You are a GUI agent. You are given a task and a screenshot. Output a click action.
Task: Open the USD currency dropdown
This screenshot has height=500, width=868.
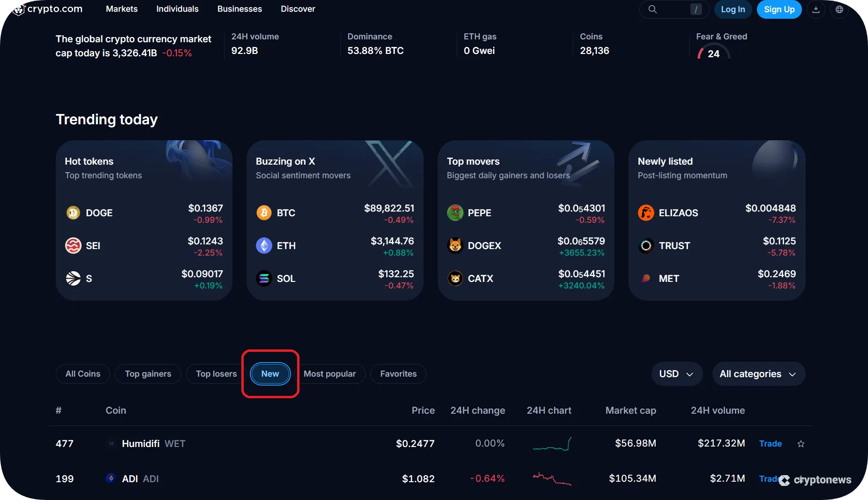676,374
